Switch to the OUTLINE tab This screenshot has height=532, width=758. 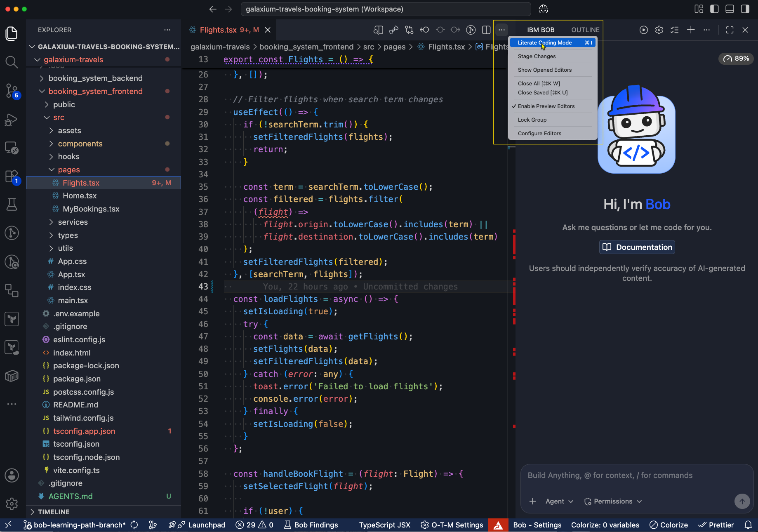[585, 30]
